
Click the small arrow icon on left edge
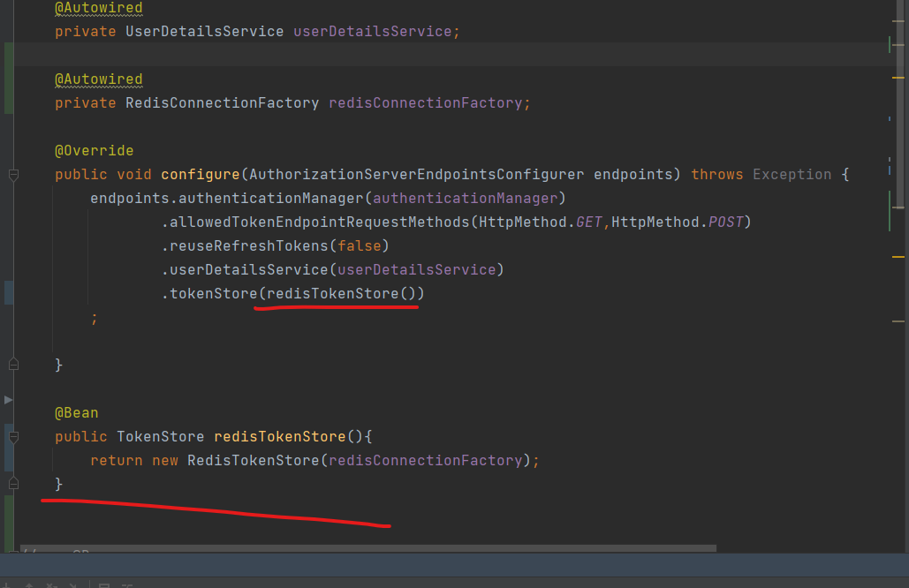(9, 400)
